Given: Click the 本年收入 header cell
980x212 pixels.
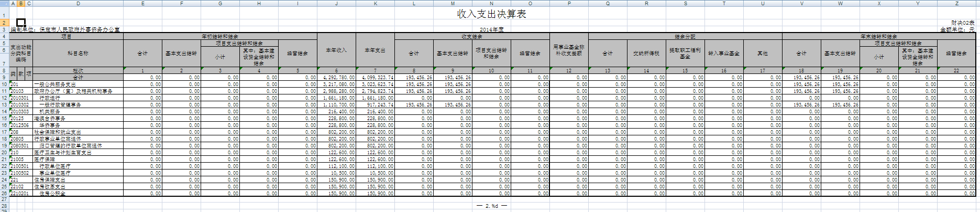Looking at the screenshot, I should point(336,50).
